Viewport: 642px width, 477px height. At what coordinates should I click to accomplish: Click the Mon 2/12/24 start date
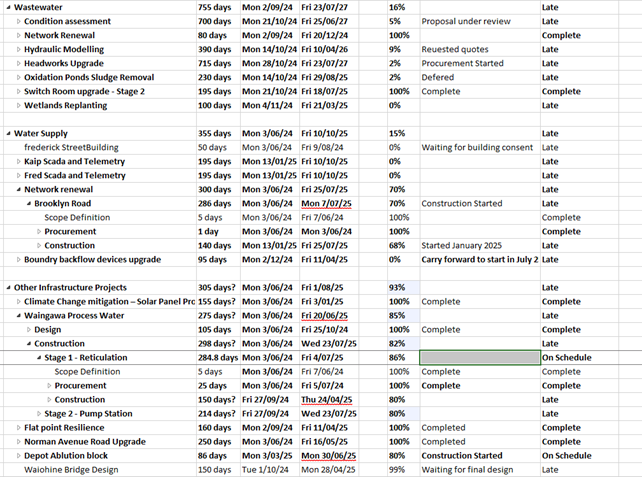coord(267,260)
